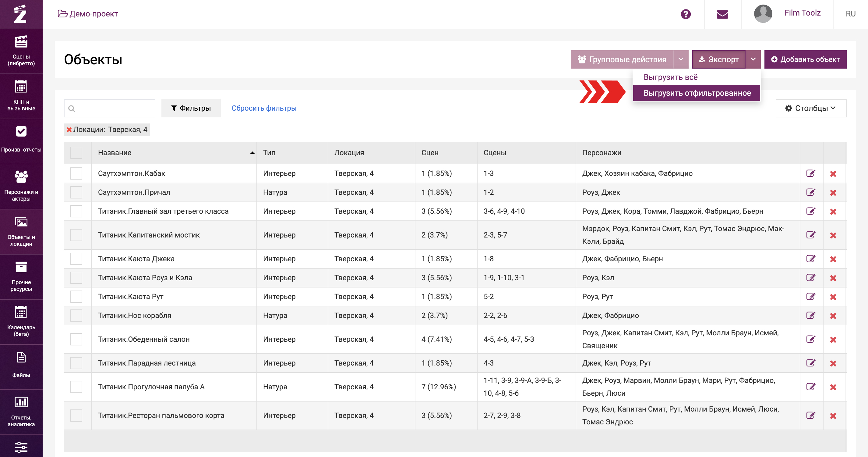This screenshot has height=457, width=868.
Task: Delete Титаник.Парадная лестница object
Action: point(833,363)
